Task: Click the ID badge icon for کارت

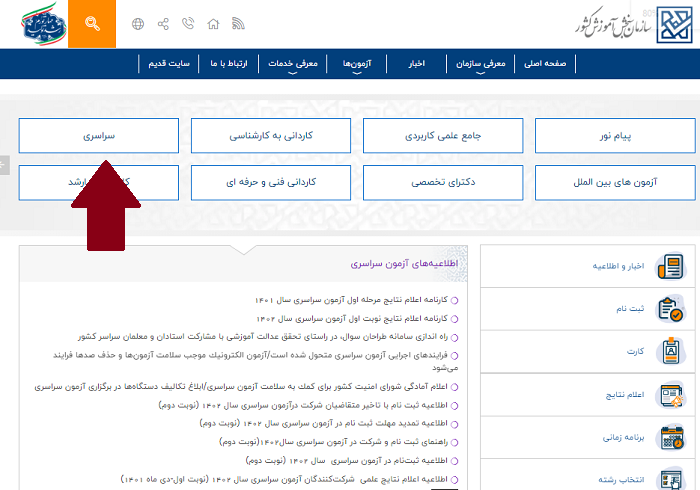Action: [x=670, y=353]
